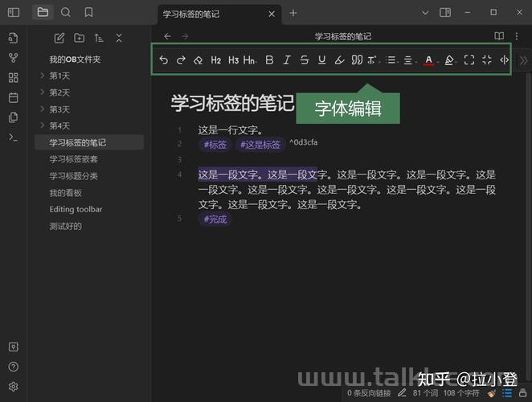Open more options three-dot menu
The image size is (532, 402).
point(517,36)
